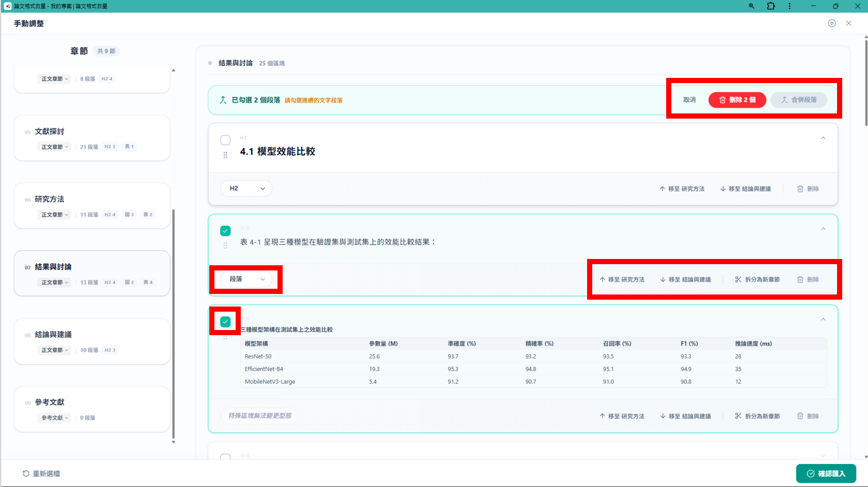Click 取消 to clear the selection
868x487 pixels.
point(689,100)
